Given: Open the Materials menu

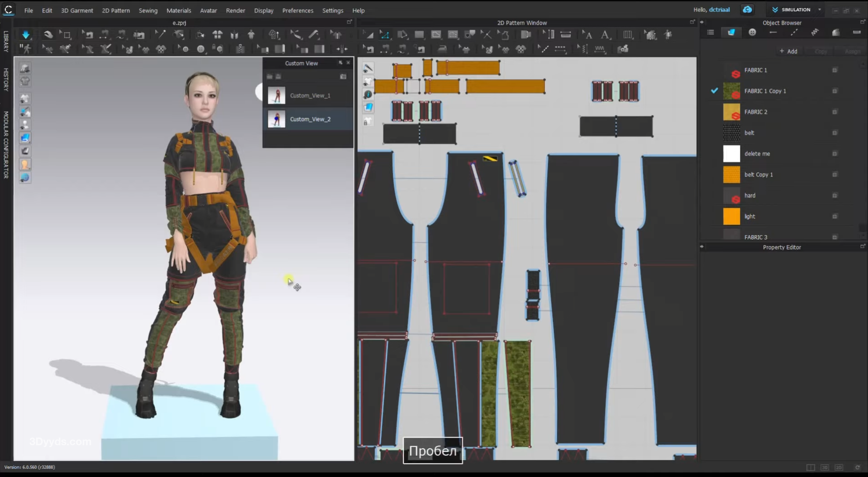Looking at the screenshot, I should click(x=179, y=11).
